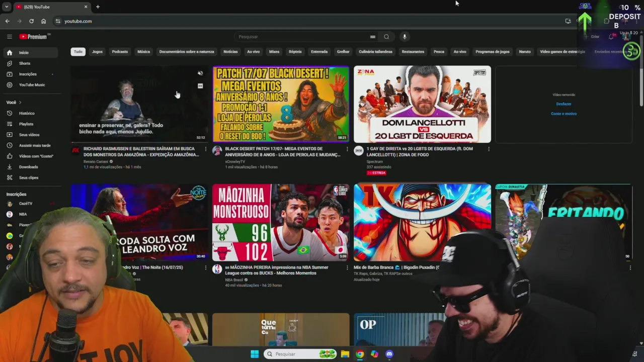Click the Vídeos com "Gostei" thumbs-up icon
644x362 pixels.
click(x=10, y=156)
